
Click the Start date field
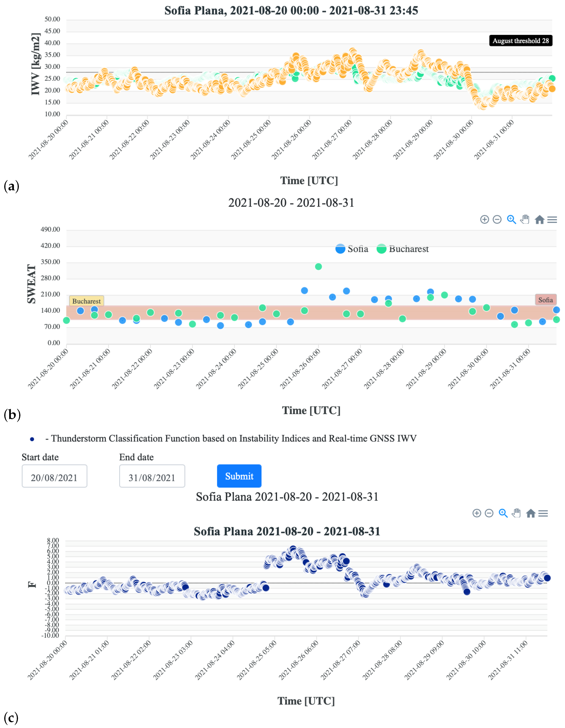point(54,476)
